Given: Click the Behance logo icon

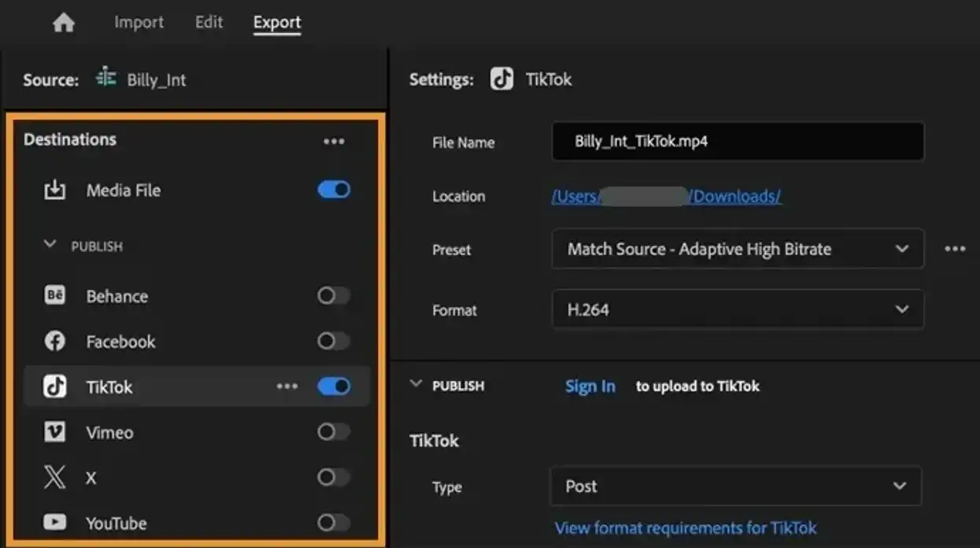Looking at the screenshot, I should [x=54, y=296].
